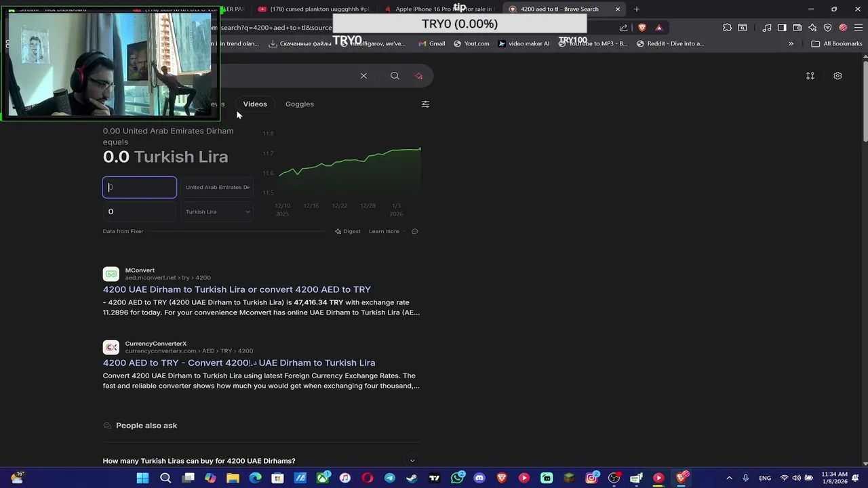Open the Gmail bookmark
This screenshot has width=868, height=488.
click(x=432, y=43)
